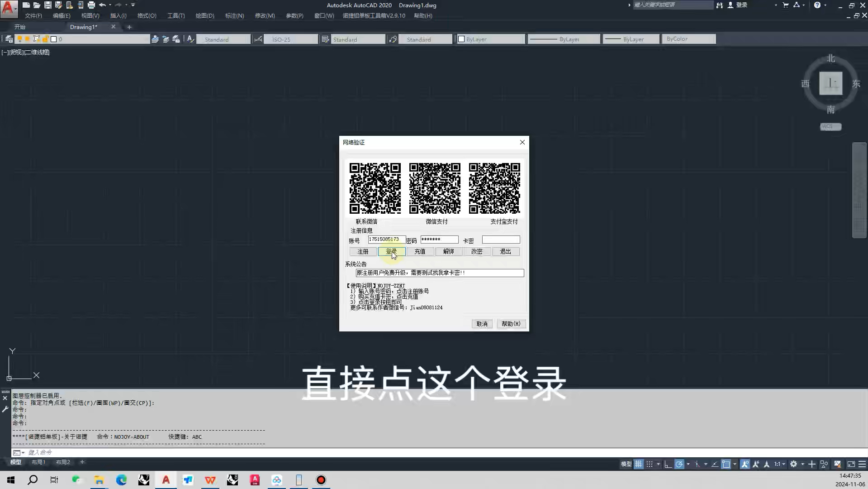
Task: Open Microsoft Edge from the taskbar
Action: [121, 480]
